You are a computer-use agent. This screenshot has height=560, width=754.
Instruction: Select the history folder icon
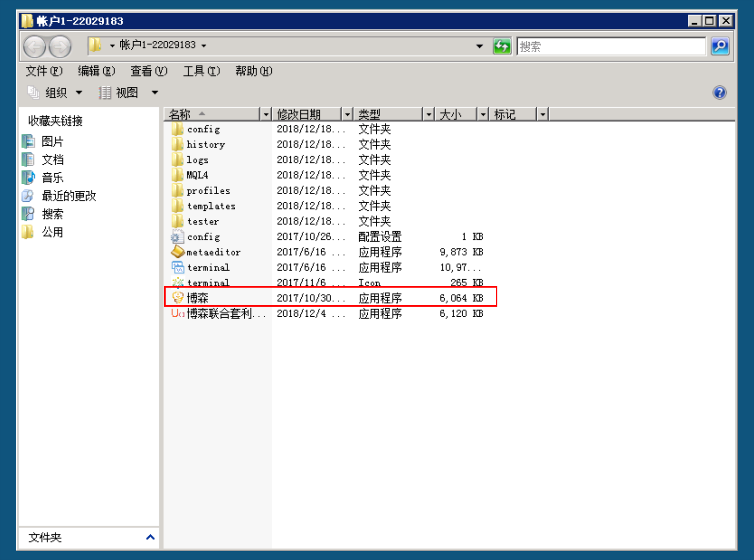[177, 144]
